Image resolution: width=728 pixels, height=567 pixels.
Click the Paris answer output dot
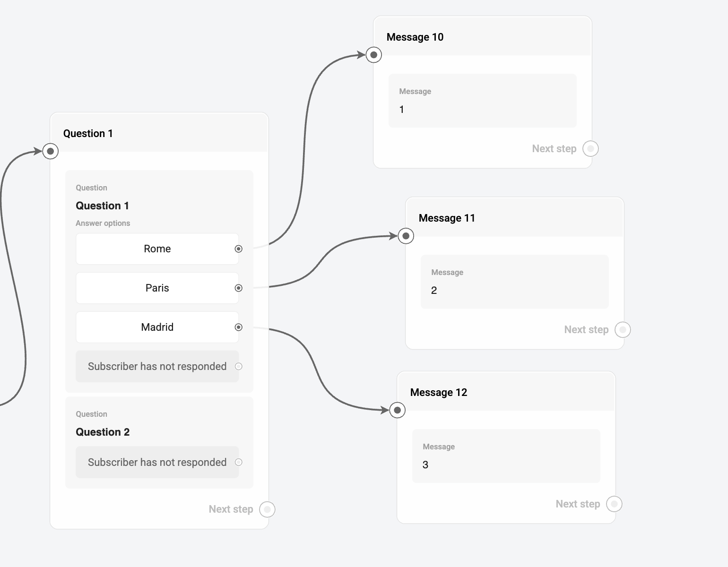239,288
